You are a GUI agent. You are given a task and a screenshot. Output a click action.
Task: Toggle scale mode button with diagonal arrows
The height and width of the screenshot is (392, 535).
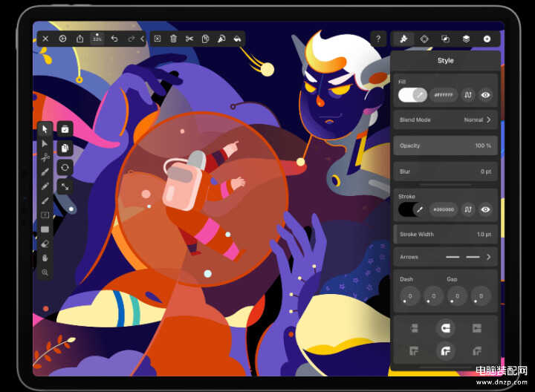pyautogui.click(x=65, y=186)
